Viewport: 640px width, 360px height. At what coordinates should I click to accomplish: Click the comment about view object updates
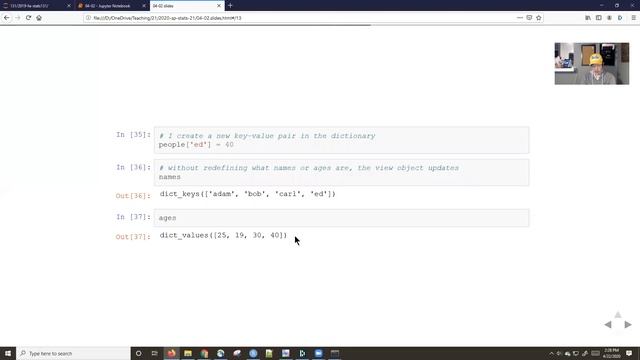309,168
